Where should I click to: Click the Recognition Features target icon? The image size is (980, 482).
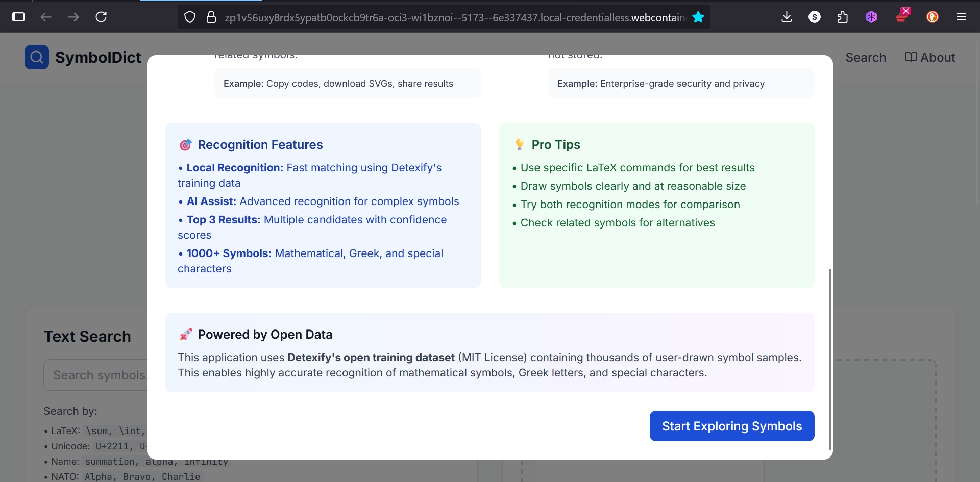point(185,145)
